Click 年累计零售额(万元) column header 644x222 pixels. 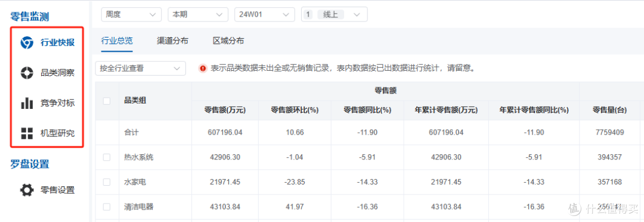pos(447,110)
